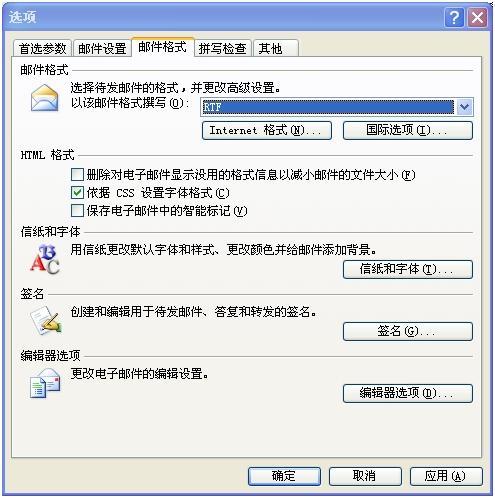
Task: Switch to the 邮件设置 tab
Action: click(102, 49)
